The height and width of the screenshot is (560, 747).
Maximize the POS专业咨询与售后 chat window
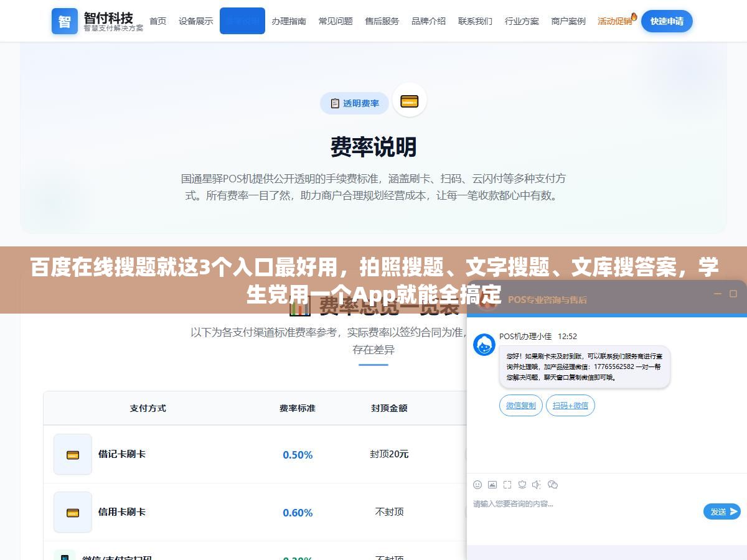pos(733,294)
